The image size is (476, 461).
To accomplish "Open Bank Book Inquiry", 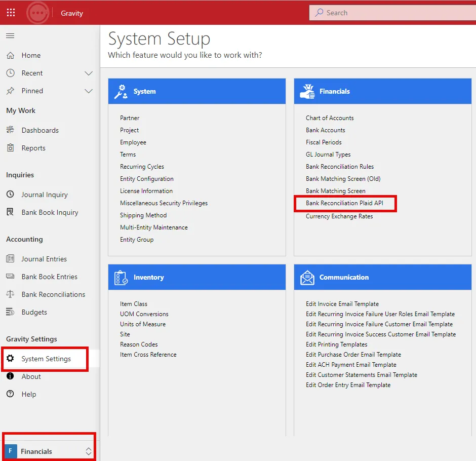I will (x=50, y=213).
